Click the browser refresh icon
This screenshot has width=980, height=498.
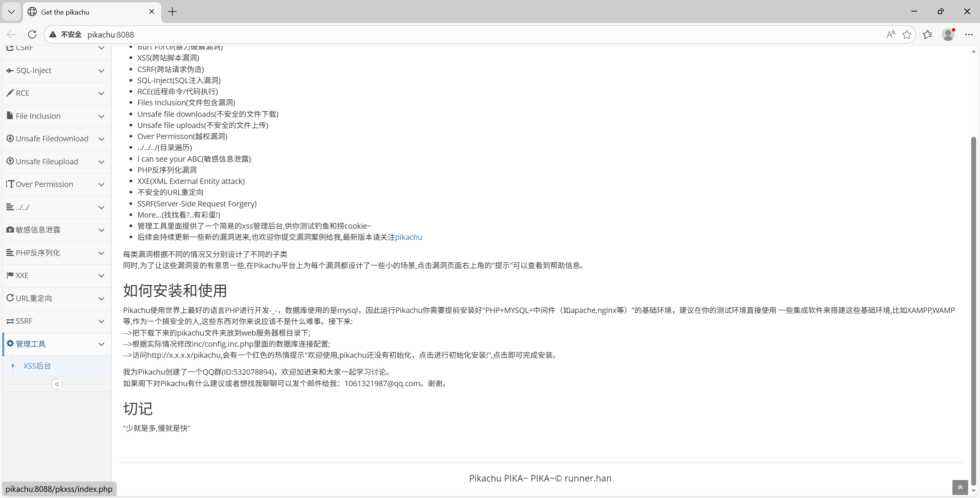(32, 34)
